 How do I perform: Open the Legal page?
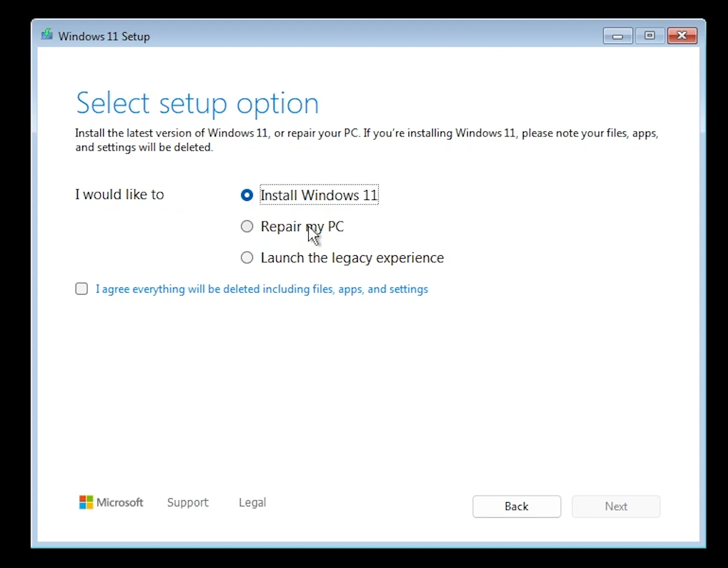(x=252, y=502)
